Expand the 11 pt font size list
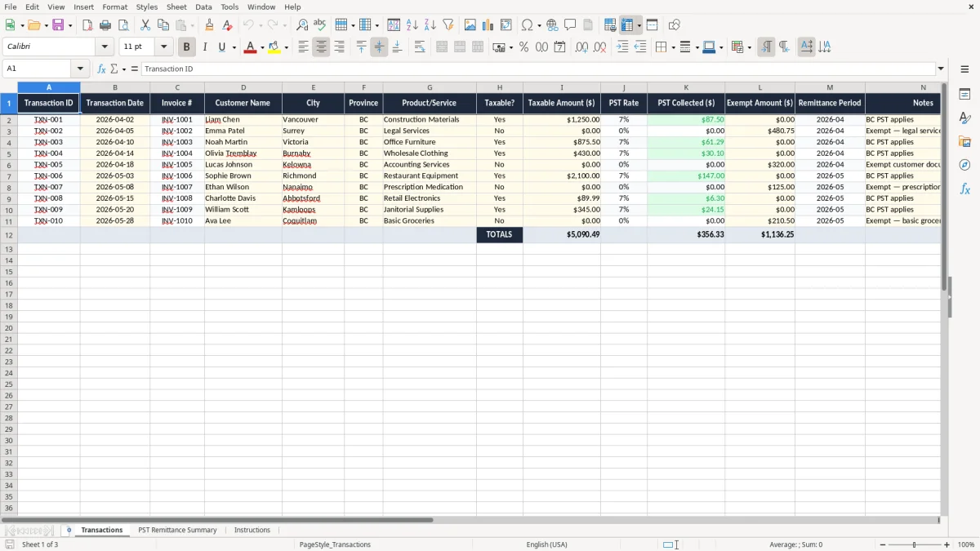The image size is (980, 551). coord(163,47)
